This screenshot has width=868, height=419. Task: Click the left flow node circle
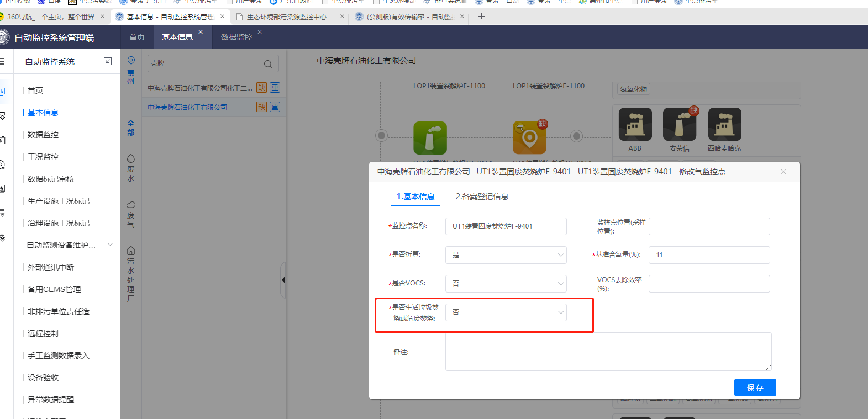pyautogui.click(x=381, y=135)
